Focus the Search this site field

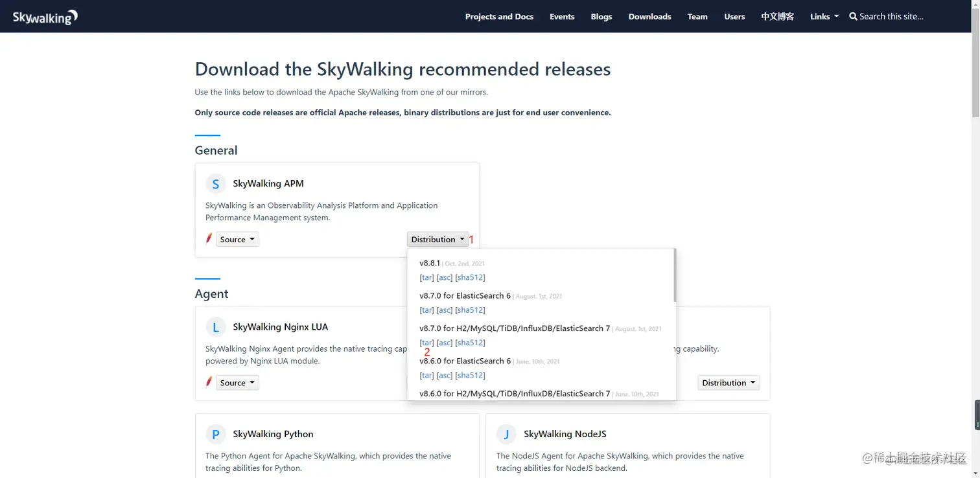(x=891, y=16)
